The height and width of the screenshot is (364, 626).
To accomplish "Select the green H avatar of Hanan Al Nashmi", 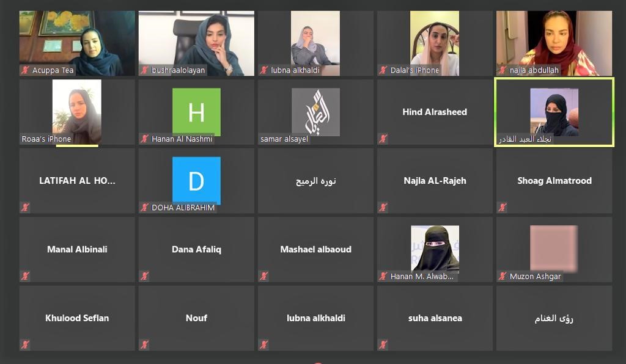I will pyautogui.click(x=196, y=112).
